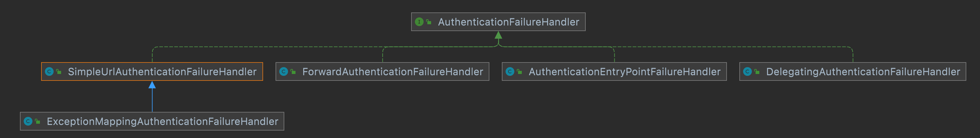Click the public lock icon on AuthenticationFailureHandler

tap(429, 22)
